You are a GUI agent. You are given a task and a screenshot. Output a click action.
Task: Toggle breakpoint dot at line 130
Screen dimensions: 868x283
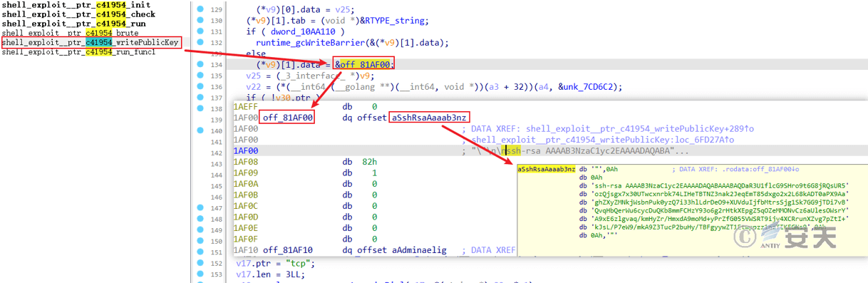pyautogui.click(x=200, y=20)
